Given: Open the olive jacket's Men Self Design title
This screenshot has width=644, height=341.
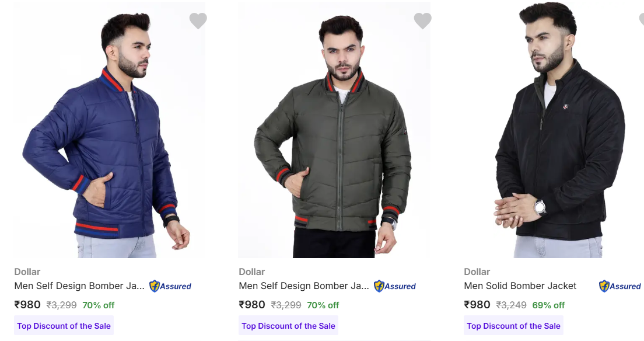Looking at the screenshot, I should pyautogui.click(x=304, y=286).
